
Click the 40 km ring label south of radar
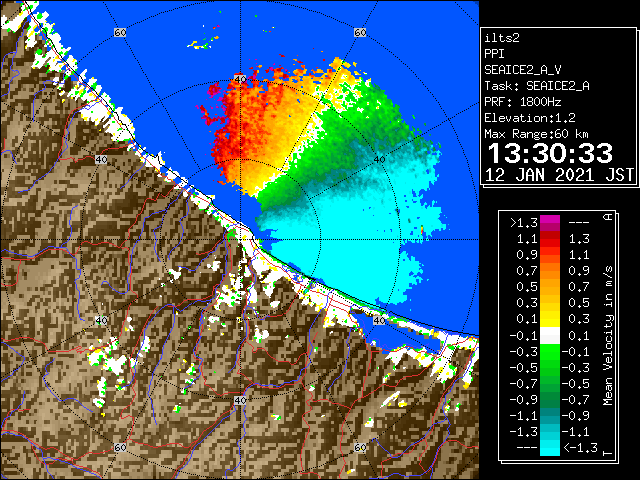coord(240,400)
